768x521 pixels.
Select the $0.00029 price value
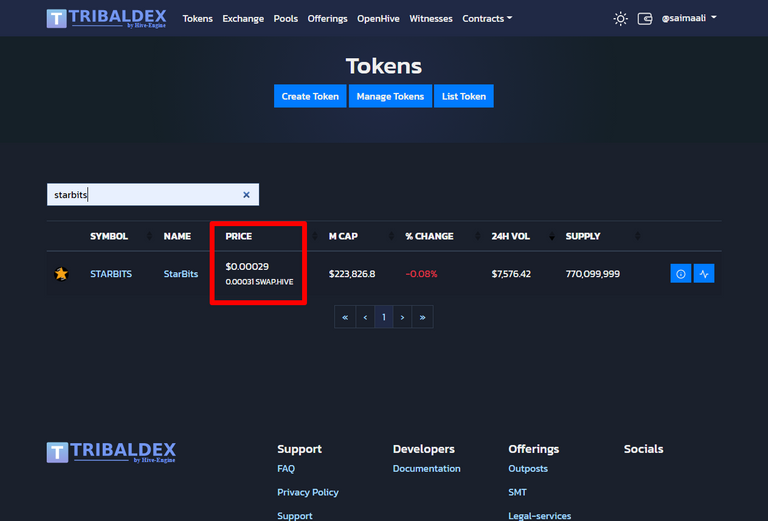coord(247,266)
